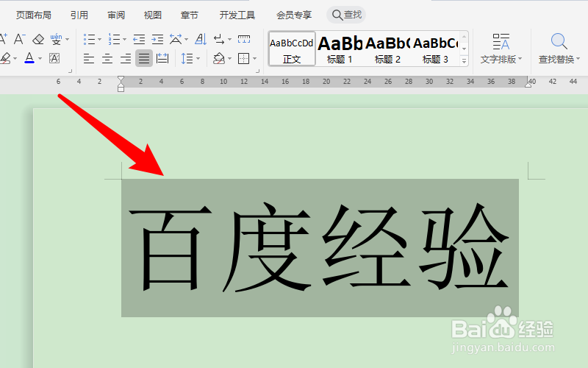Open paragraph settings dialog launcher
The width and height of the screenshot is (588, 368).
click(257, 71)
